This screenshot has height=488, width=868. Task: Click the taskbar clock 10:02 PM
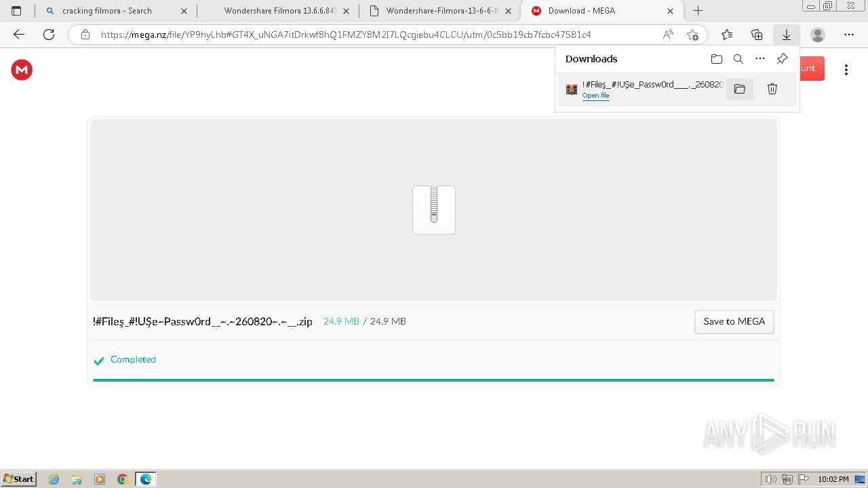[x=833, y=479]
